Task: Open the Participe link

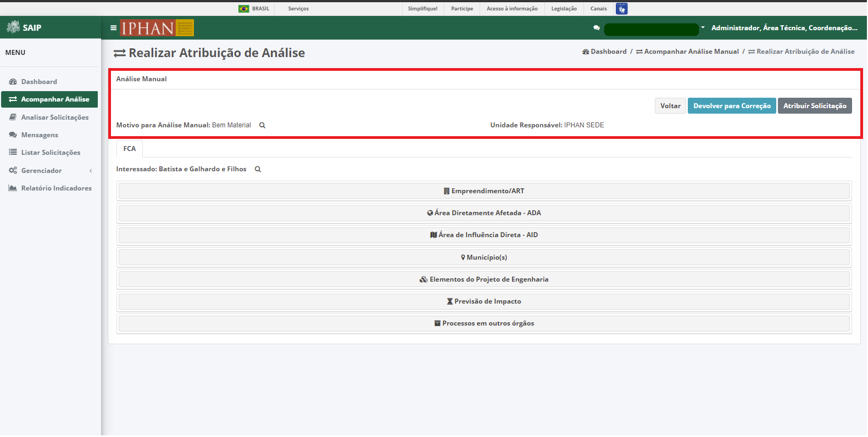Action: (462, 9)
